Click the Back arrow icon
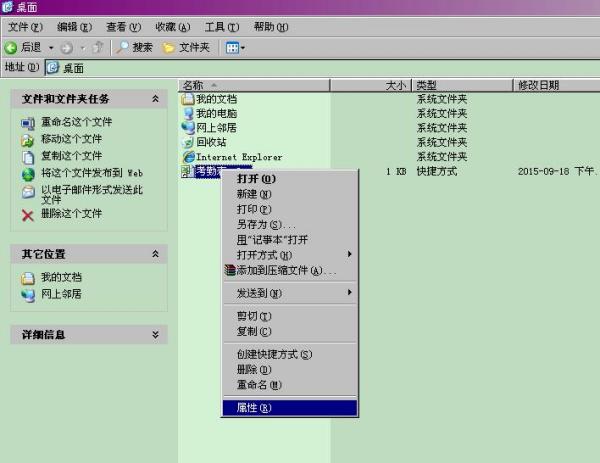Screen dimensions: 600x463 coord(11,47)
